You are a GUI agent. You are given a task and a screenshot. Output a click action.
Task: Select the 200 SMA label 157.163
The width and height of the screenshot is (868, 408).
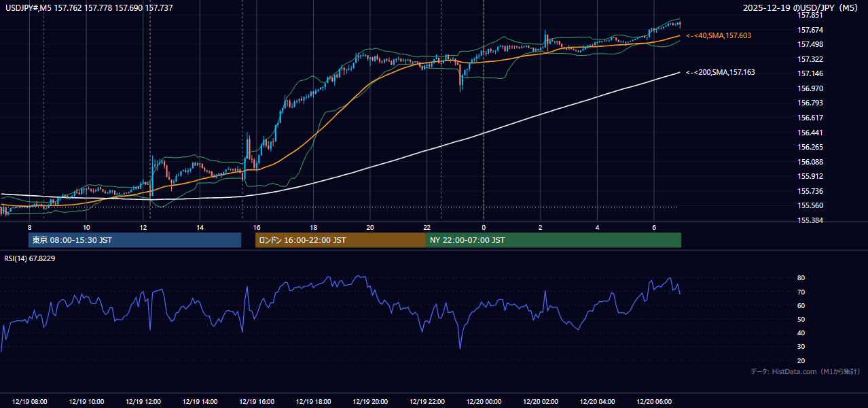pyautogui.click(x=721, y=72)
